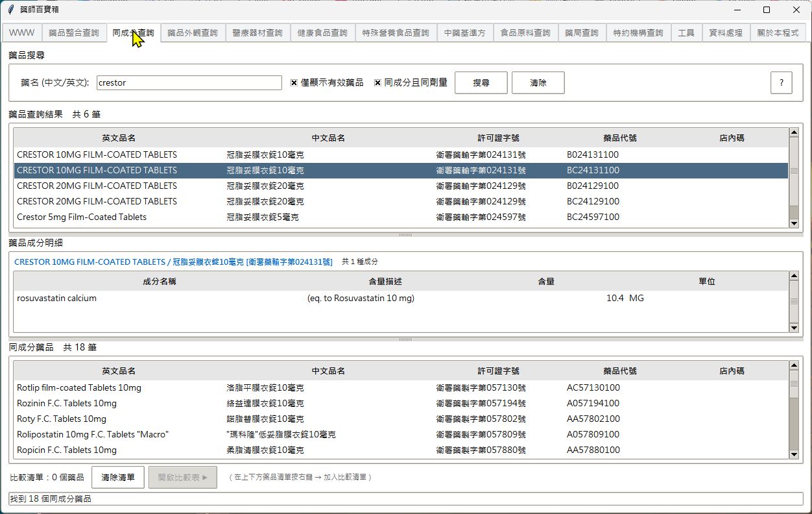This screenshot has width=812, height=514.
Task: Select Rozinin F.C. Tablets 10mg row
Action: 401,403
